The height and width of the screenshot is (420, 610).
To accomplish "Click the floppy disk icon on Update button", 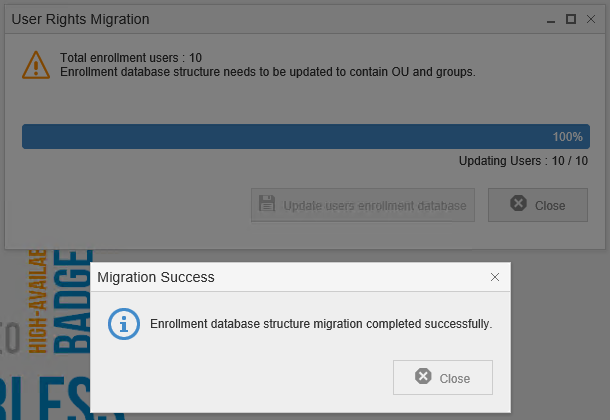I will [x=267, y=205].
